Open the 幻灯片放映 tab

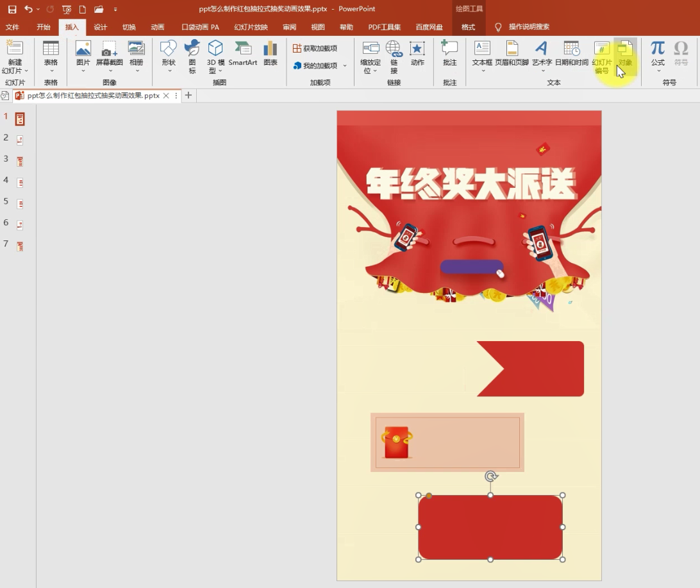pyautogui.click(x=251, y=27)
